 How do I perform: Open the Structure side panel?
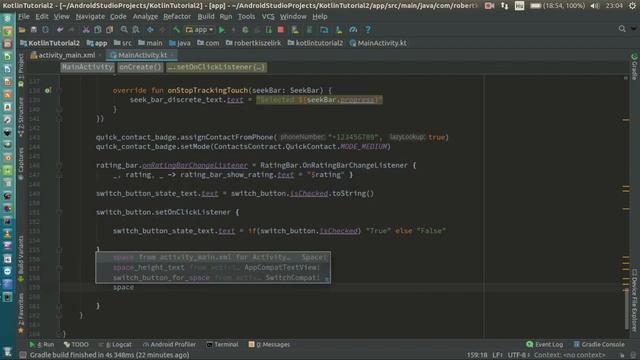[21, 116]
